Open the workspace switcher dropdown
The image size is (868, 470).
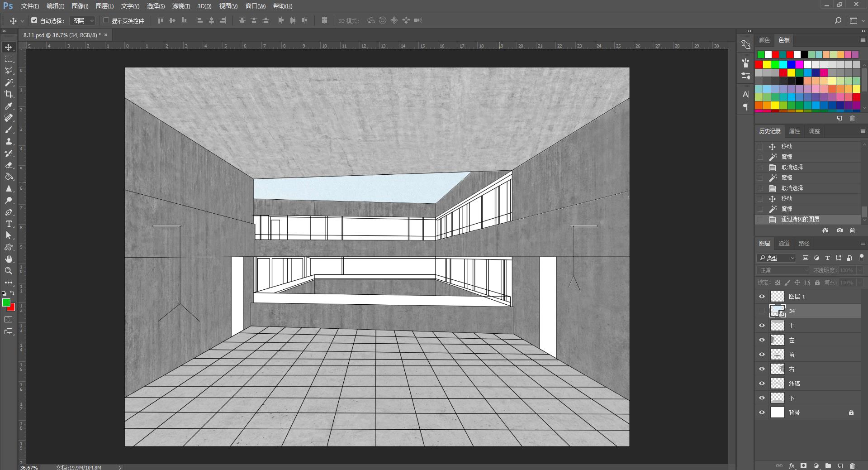coord(855,20)
